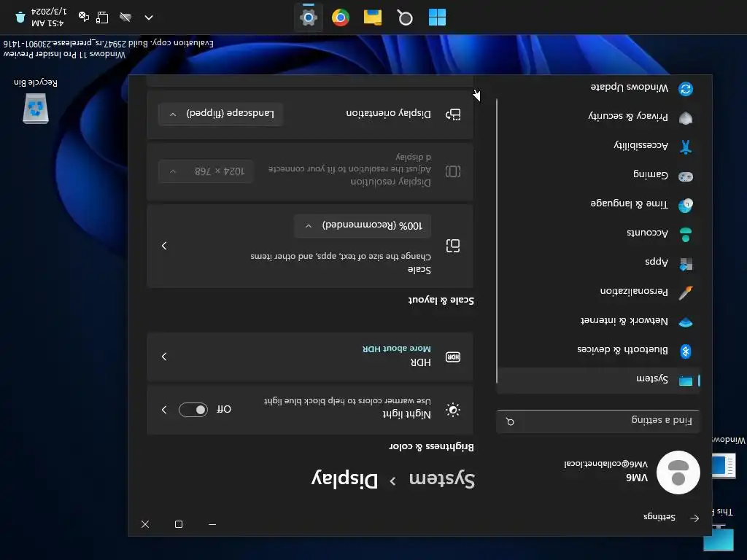Click the taskbar clock 4:51 AM
The image size is (747, 560).
pyautogui.click(x=49, y=17)
